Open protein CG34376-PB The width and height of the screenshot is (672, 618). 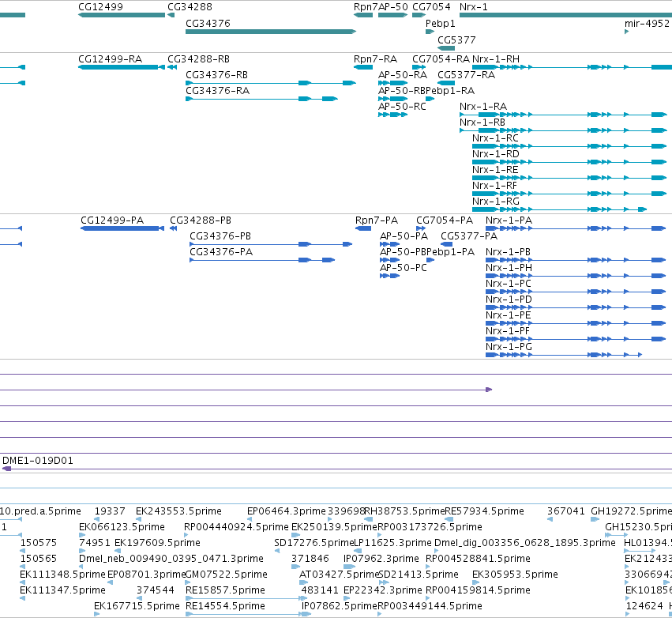[220, 236]
